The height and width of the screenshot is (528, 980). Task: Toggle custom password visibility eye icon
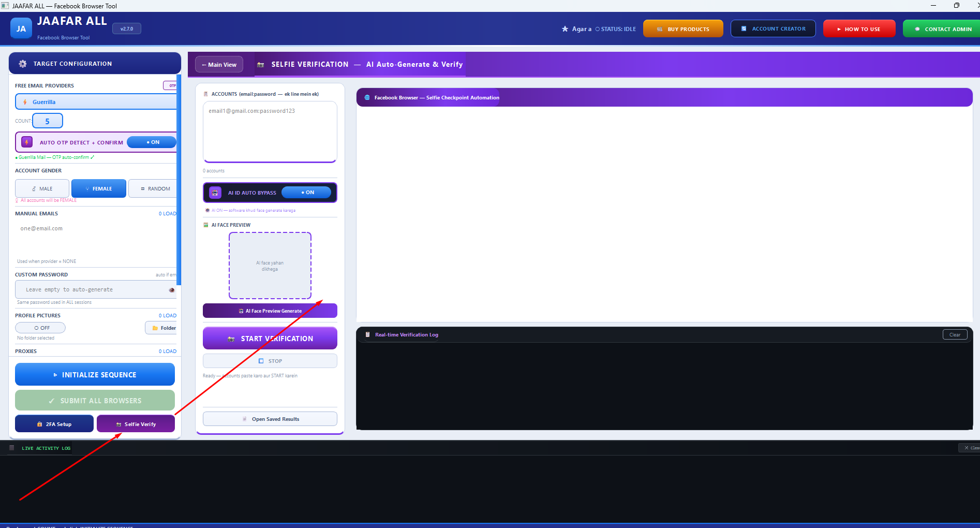click(x=172, y=290)
